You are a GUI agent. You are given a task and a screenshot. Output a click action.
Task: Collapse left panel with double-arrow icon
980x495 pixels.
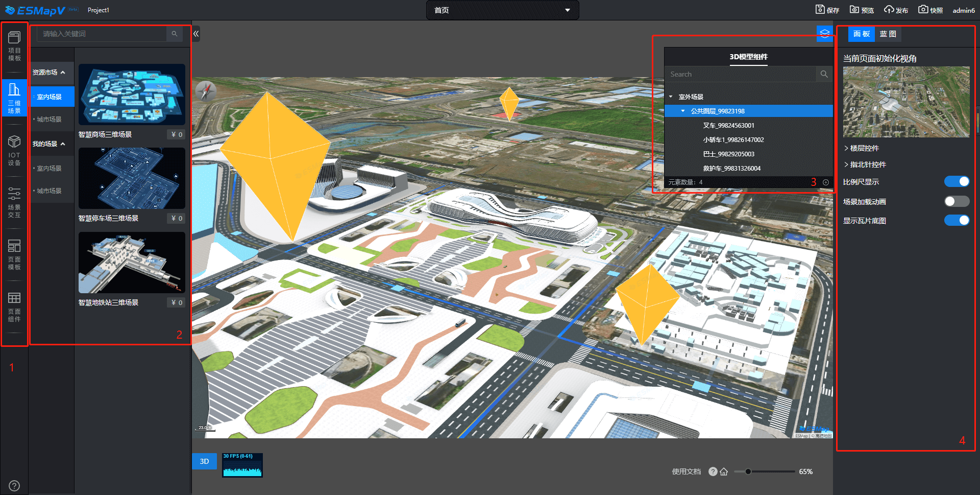tap(196, 34)
